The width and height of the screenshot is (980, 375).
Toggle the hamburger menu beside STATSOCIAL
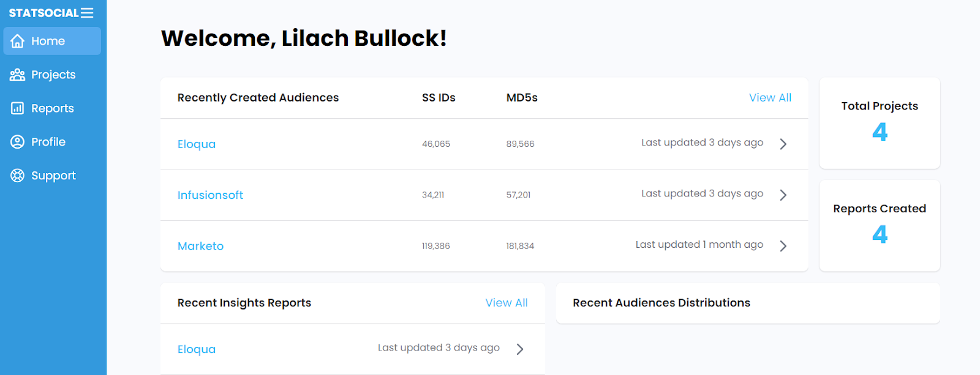point(87,13)
